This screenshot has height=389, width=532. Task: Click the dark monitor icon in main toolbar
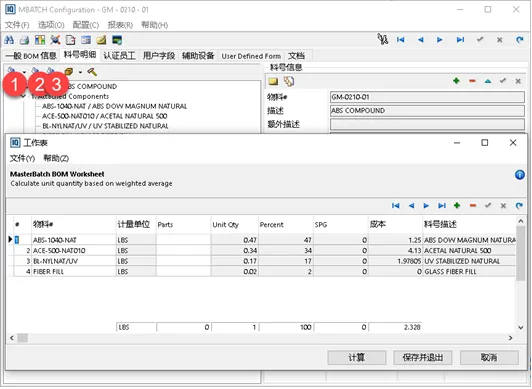coord(117,40)
